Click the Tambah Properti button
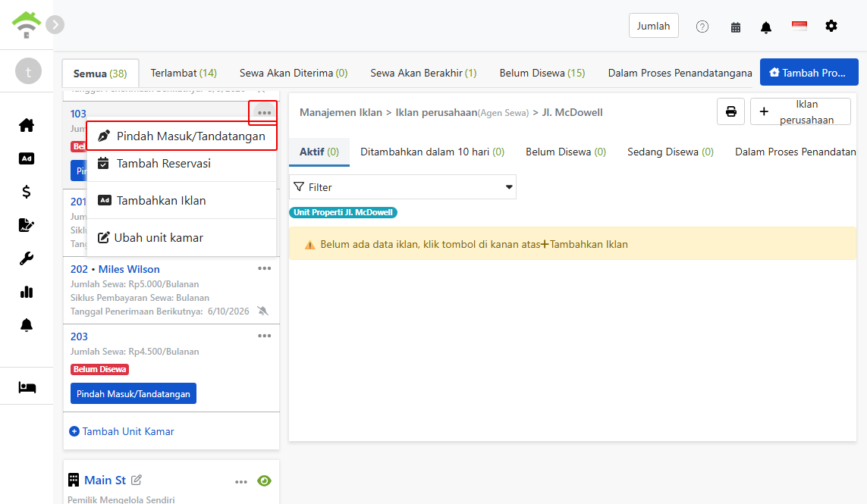 pyautogui.click(x=809, y=73)
